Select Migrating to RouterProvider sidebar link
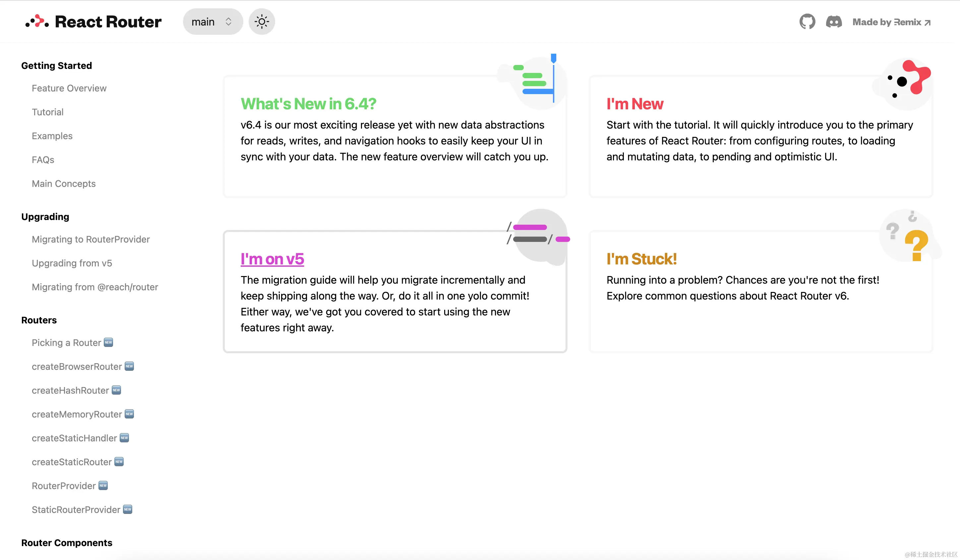The height and width of the screenshot is (560, 960). point(91,239)
